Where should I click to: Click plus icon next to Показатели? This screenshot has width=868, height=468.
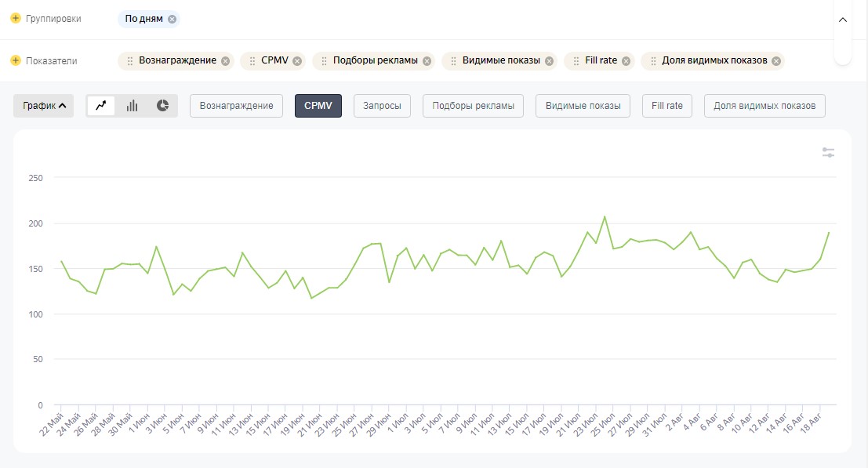16,60
